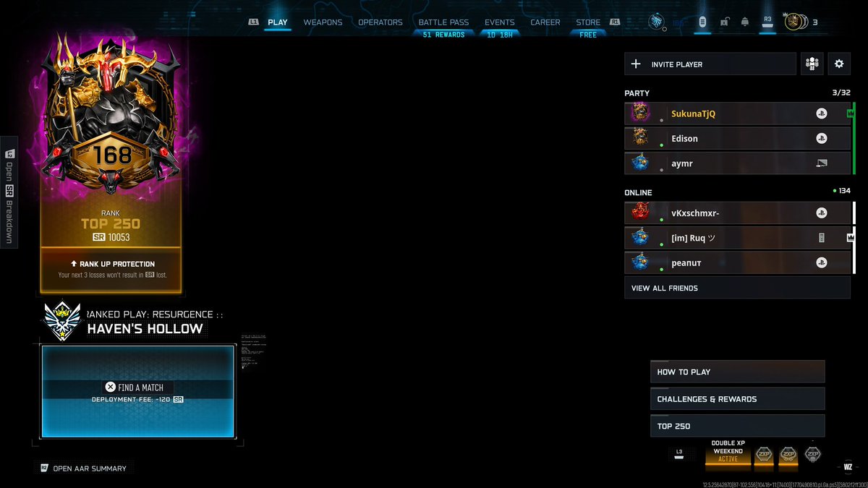Image resolution: width=868 pixels, height=488 pixels.
Task: Click the Free label under Store
Action: pyautogui.click(x=588, y=35)
